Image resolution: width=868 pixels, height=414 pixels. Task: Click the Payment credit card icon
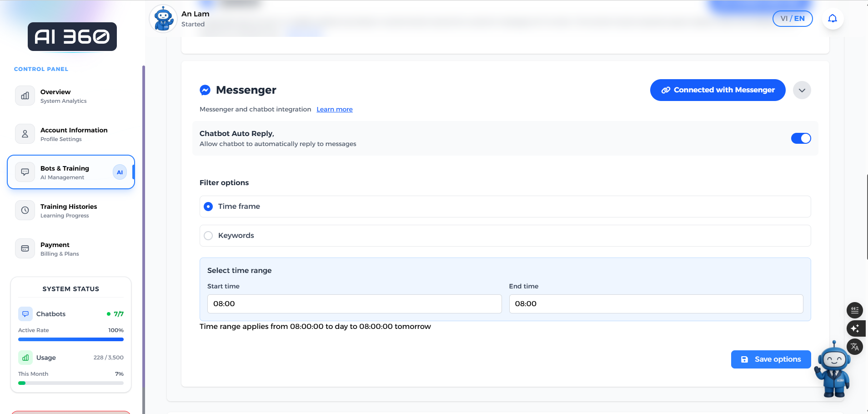[25, 248]
